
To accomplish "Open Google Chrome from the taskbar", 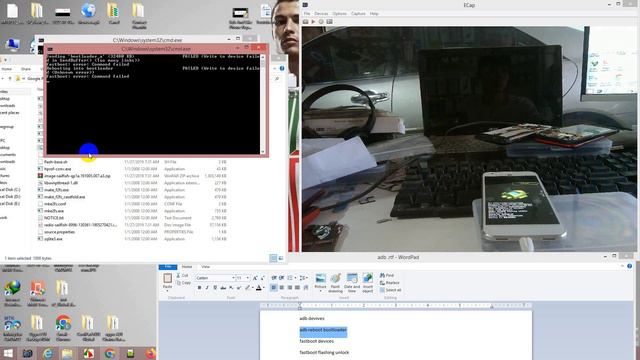I will pyautogui.click(x=109, y=353).
